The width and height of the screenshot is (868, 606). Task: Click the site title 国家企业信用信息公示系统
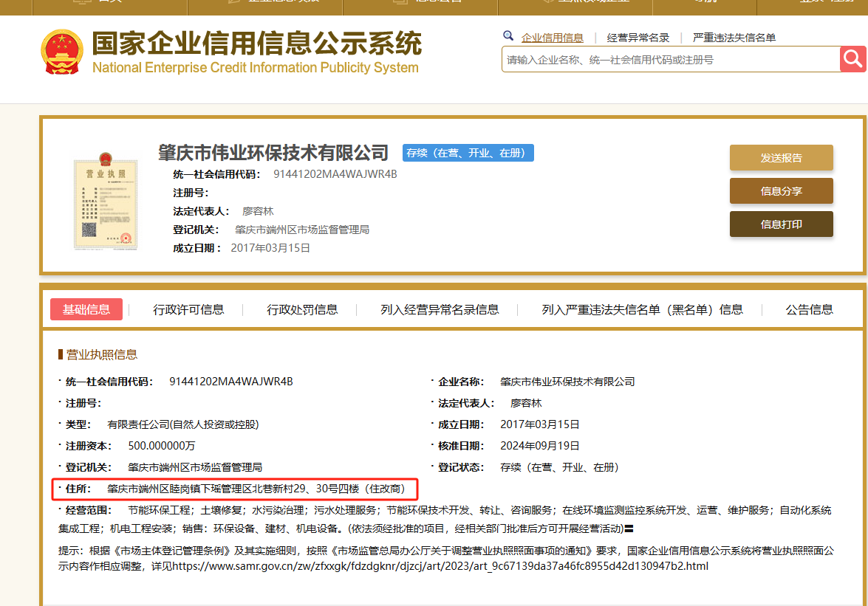257,44
